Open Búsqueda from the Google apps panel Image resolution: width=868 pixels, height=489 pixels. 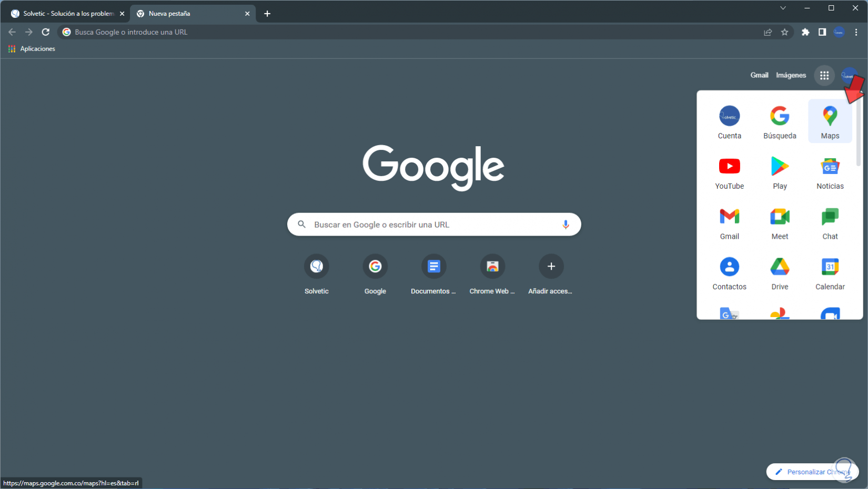coord(780,121)
